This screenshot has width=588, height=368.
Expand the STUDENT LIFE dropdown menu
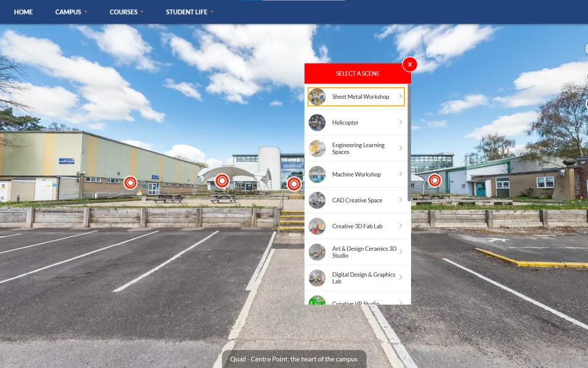tap(190, 12)
